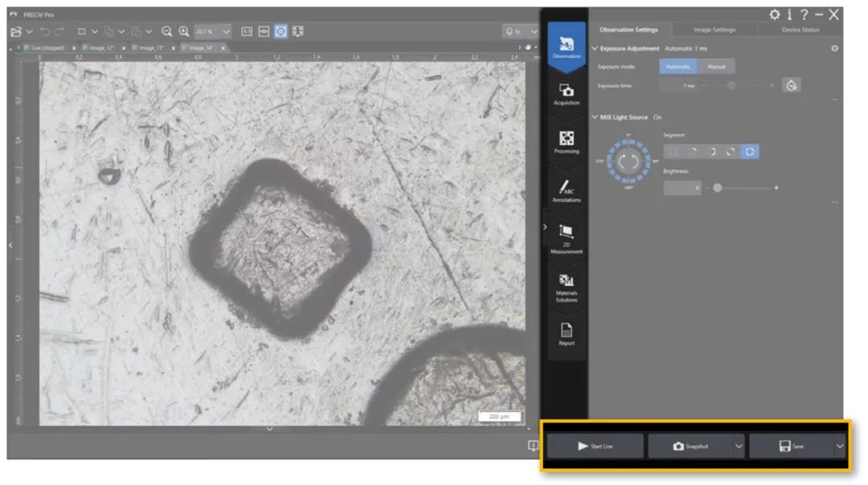This screenshot has height=485, width=868.
Task: Select the fourth MIX segment option
Action: pos(731,152)
